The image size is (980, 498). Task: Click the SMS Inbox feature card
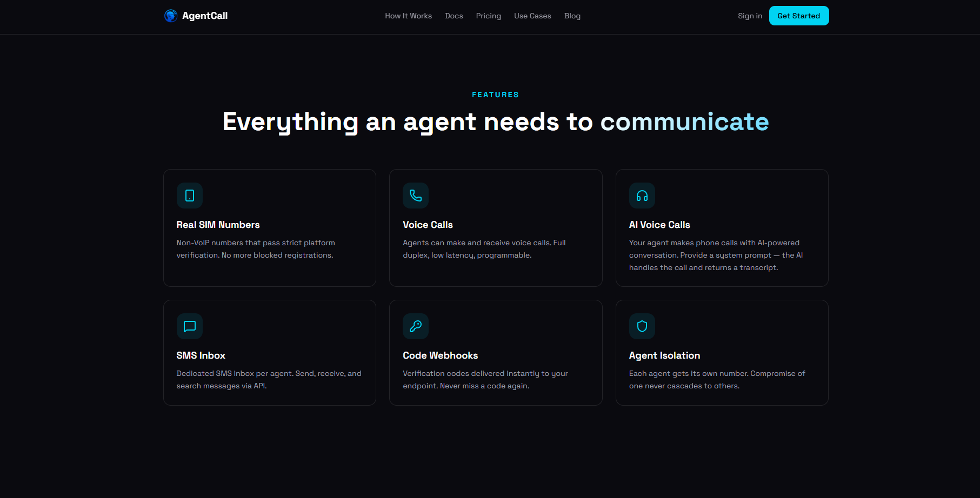[269, 352]
